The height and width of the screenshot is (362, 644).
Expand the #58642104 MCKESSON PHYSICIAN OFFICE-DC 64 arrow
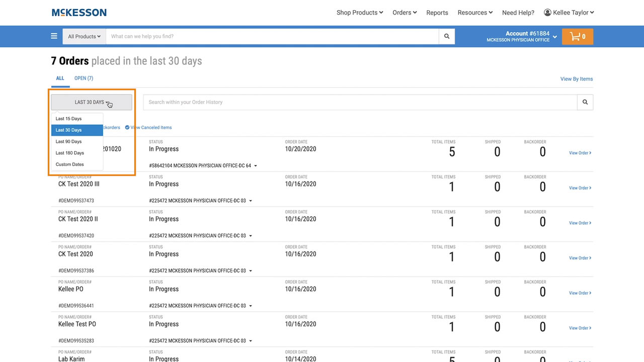256,166
